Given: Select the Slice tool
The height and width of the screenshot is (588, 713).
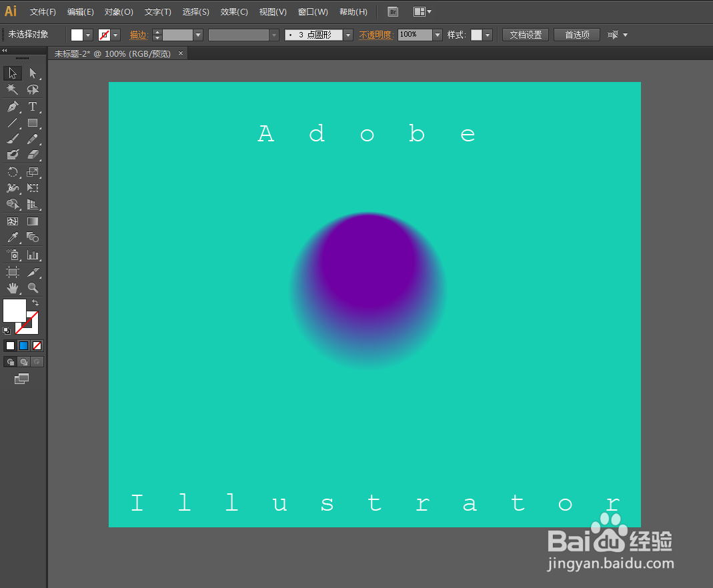Looking at the screenshot, I should [x=32, y=272].
